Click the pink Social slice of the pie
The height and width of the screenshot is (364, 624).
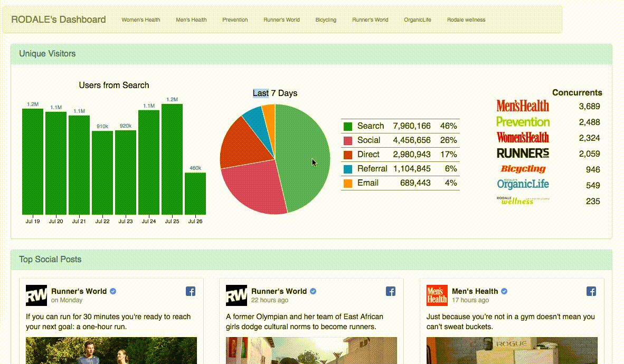pyautogui.click(x=254, y=187)
